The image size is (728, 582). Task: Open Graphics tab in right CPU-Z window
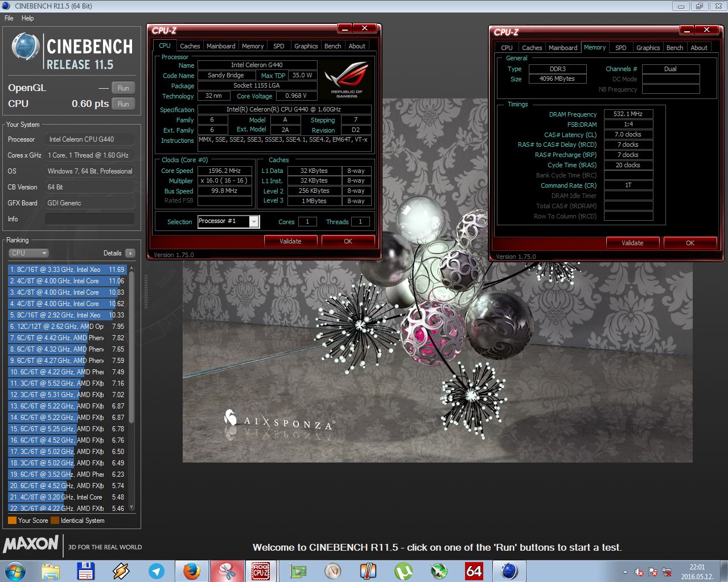tap(648, 48)
